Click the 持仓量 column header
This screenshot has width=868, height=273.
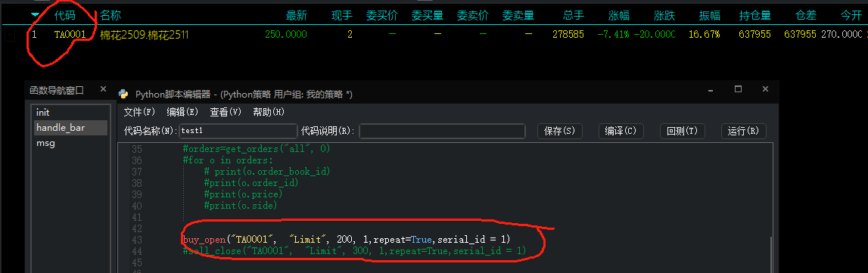[755, 15]
